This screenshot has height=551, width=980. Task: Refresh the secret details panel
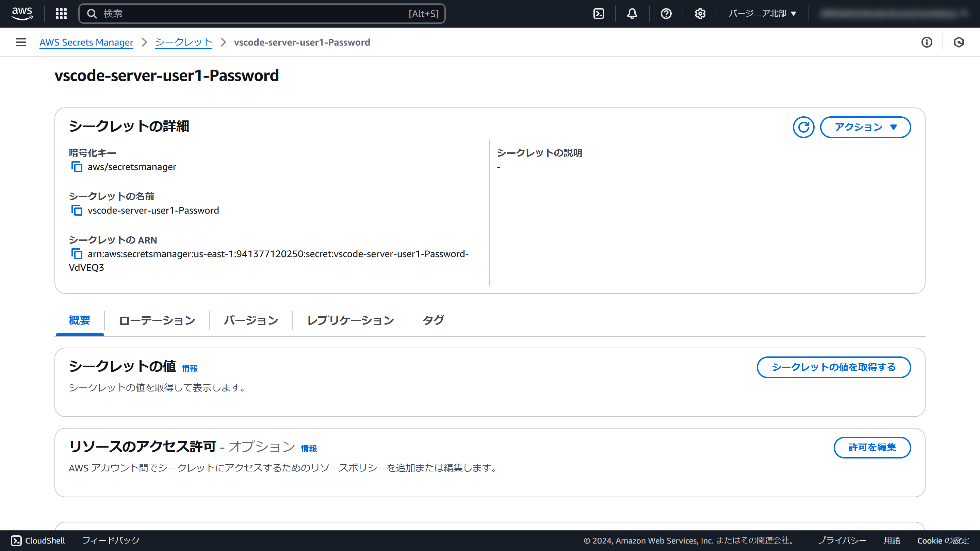(803, 127)
